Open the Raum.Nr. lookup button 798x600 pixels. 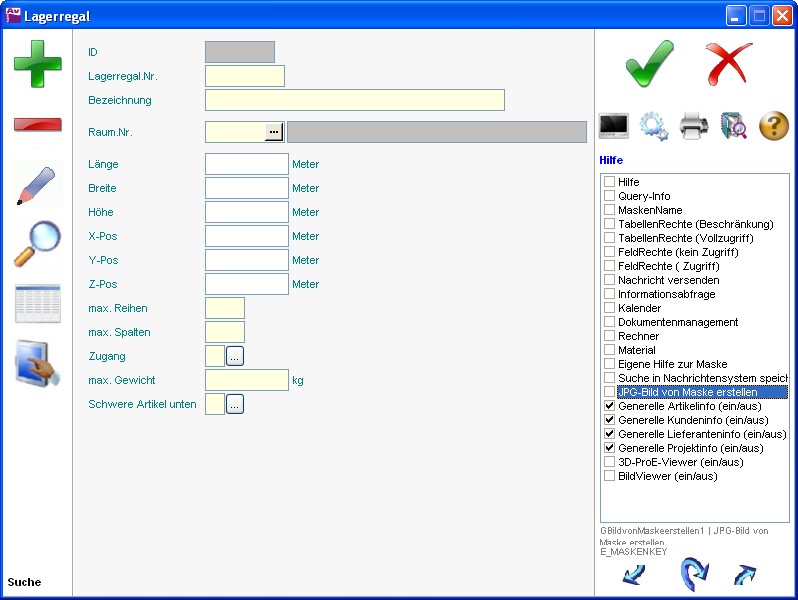coord(275,132)
